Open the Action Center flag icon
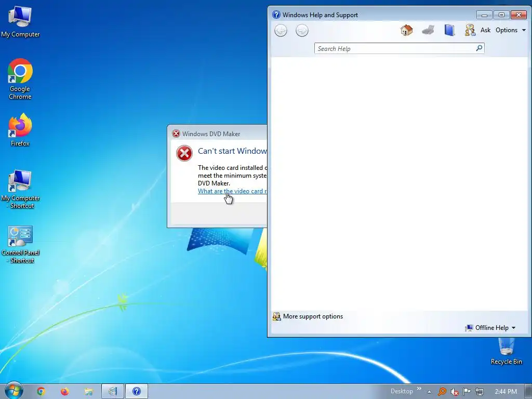The image size is (532, 399). click(x=467, y=392)
